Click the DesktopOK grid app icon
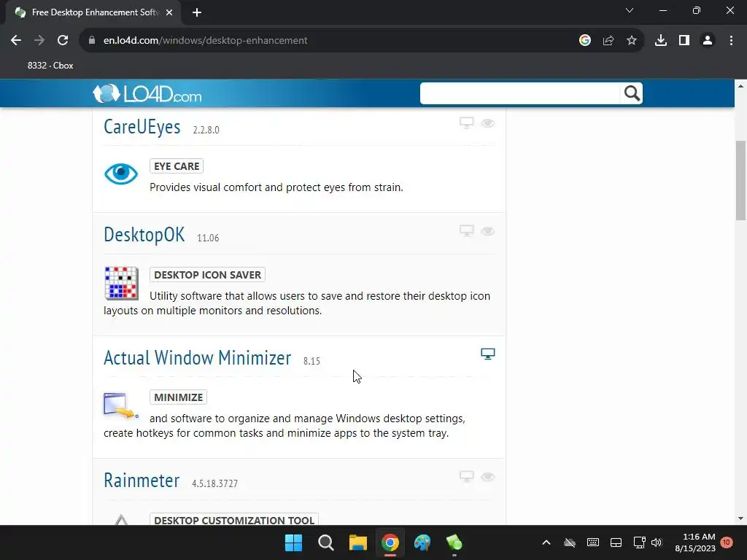Image resolution: width=747 pixels, height=560 pixels. (x=122, y=284)
